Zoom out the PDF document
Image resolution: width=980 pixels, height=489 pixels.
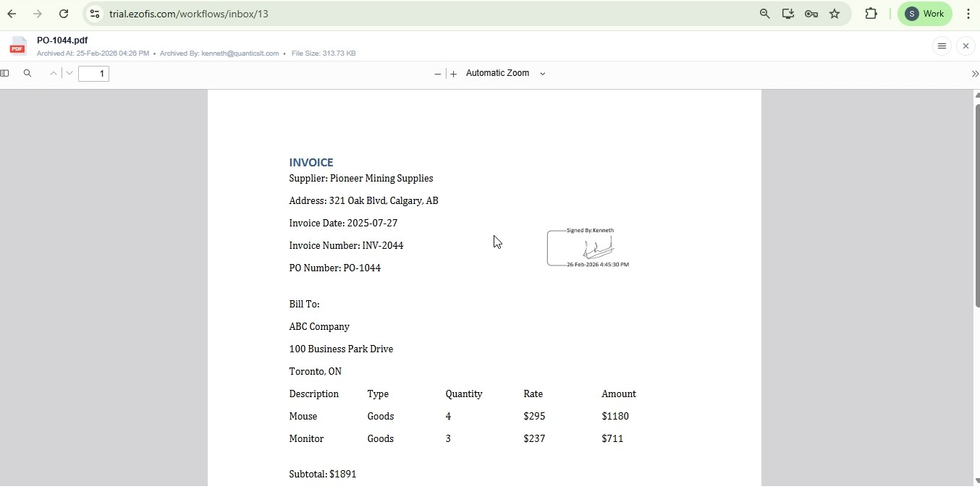coord(437,75)
